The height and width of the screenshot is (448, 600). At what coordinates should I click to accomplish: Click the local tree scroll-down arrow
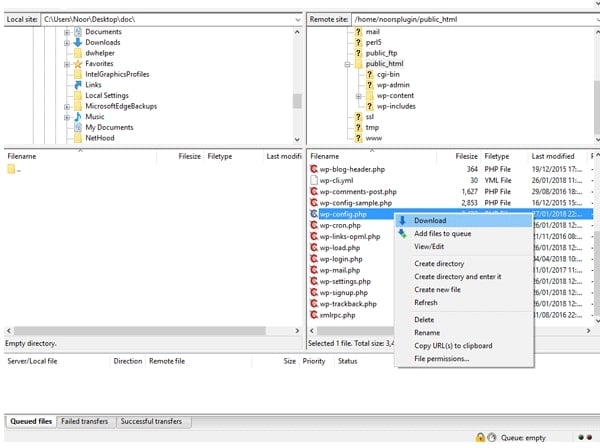pyautogui.click(x=297, y=140)
